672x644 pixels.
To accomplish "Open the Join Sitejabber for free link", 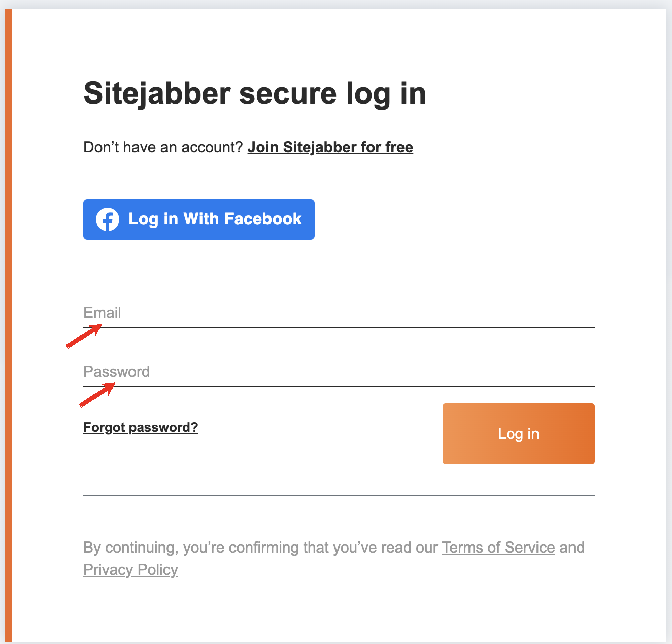I will click(330, 147).
